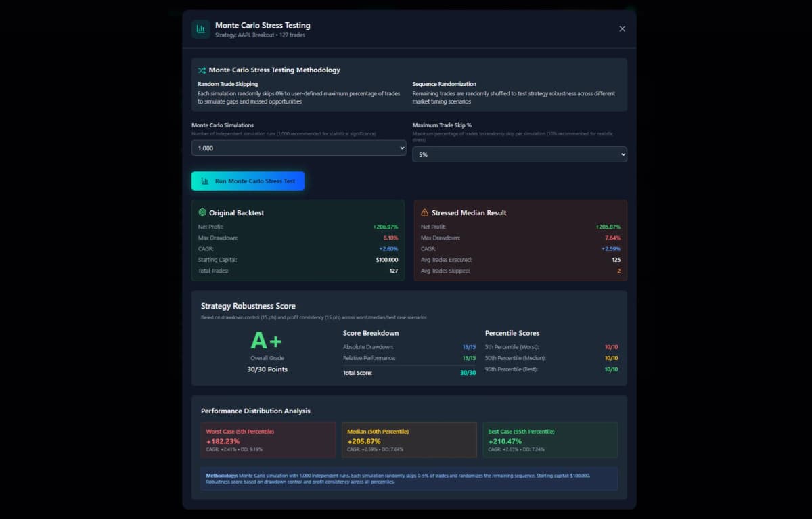The width and height of the screenshot is (812, 519).
Task: Click the Stressed Median Max Drawdown value
Action: (x=612, y=238)
